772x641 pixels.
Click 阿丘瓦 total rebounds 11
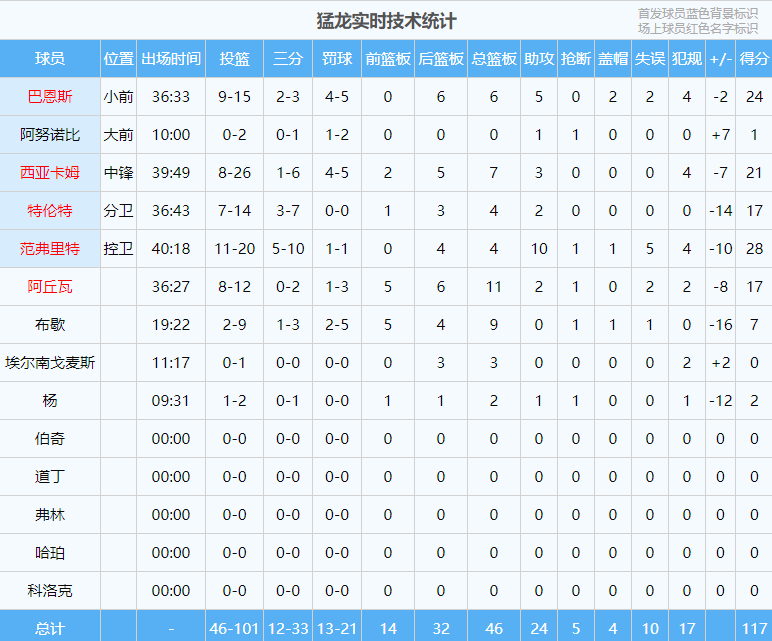tap(494, 286)
